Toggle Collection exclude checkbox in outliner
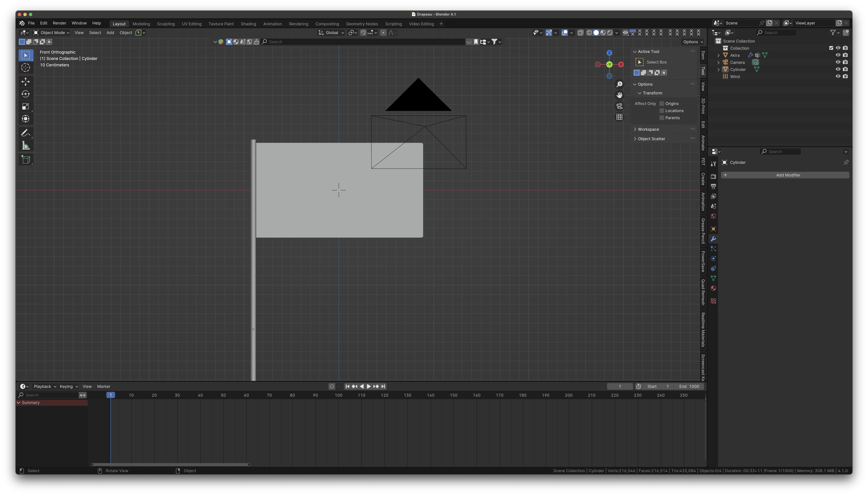This screenshot has height=495, width=868. pos(831,48)
